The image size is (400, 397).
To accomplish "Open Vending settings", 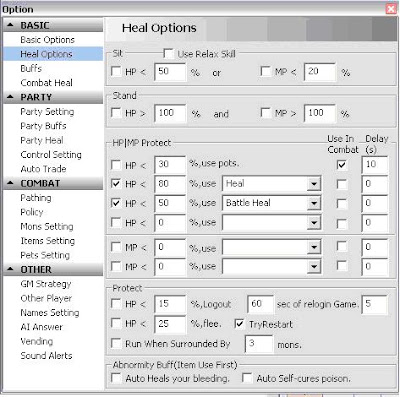I will click(x=36, y=341).
